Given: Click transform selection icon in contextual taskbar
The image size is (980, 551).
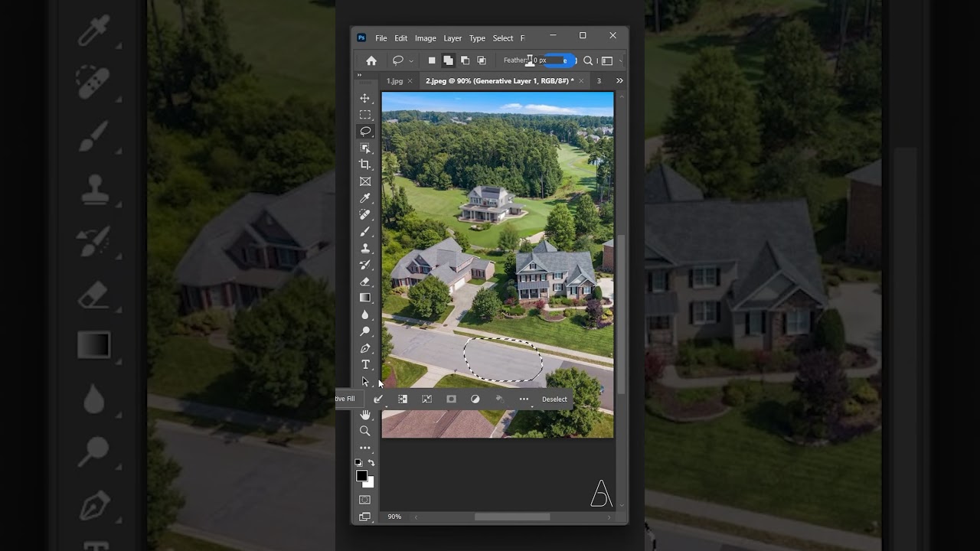Looking at the screenshot, I should [x=427, y=399].
